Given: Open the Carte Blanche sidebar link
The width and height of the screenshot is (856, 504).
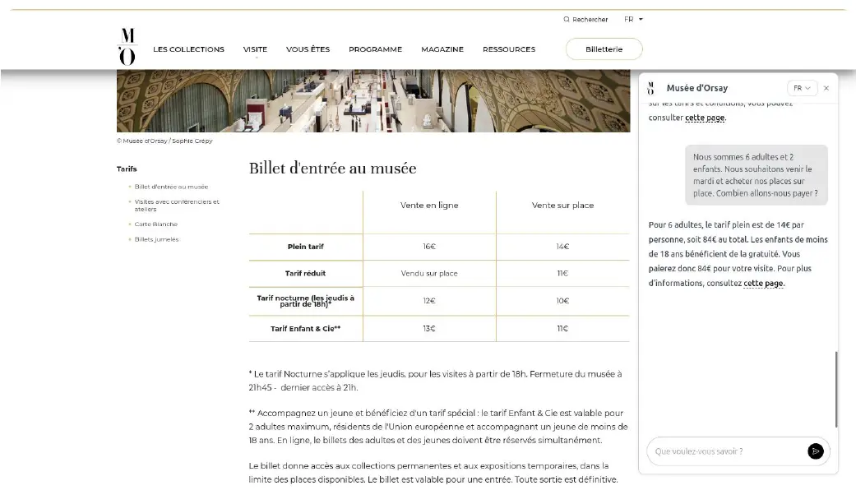Looking at the screenshot, I should coord(156,224).
